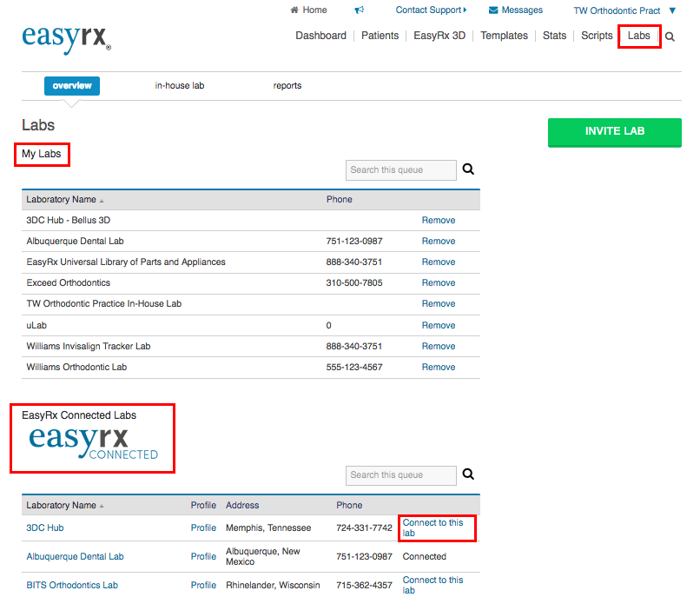
Task: Connect to BITS Orthodontics Lab
Action: (x=433, y=585)
